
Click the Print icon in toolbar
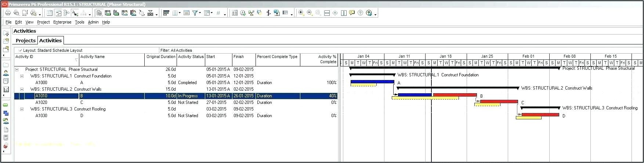coord(7,13)
